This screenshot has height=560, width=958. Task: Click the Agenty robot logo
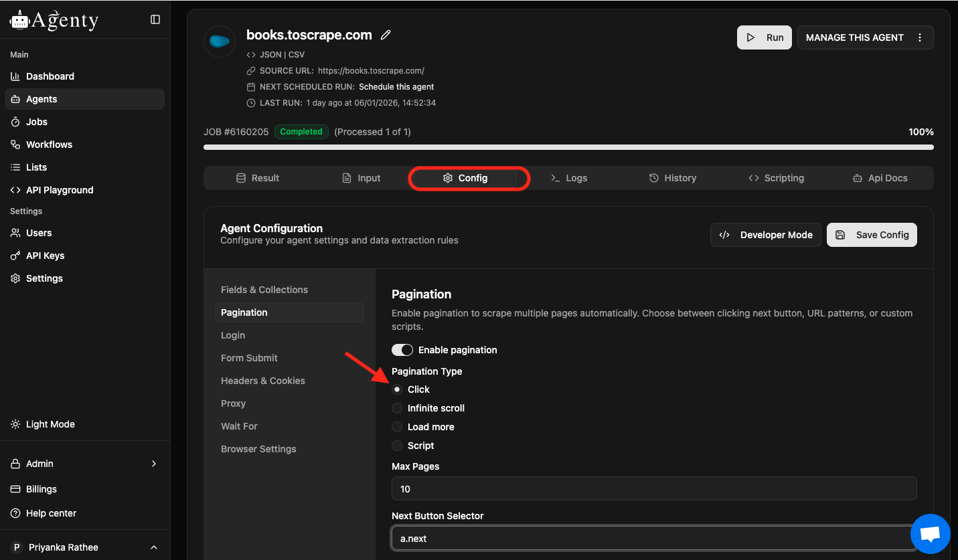tap(20, 20)
